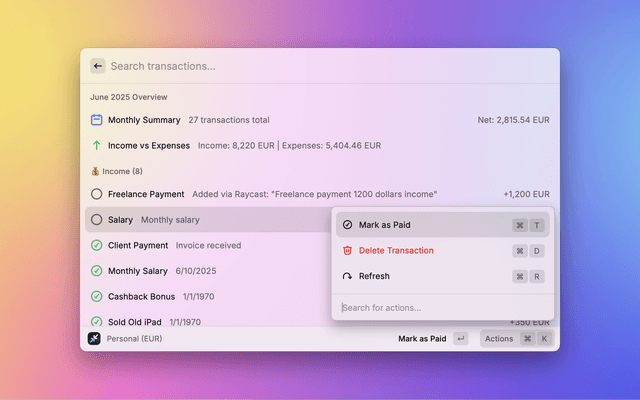Toggle the Salary unpaid status circle

point(97,220)
